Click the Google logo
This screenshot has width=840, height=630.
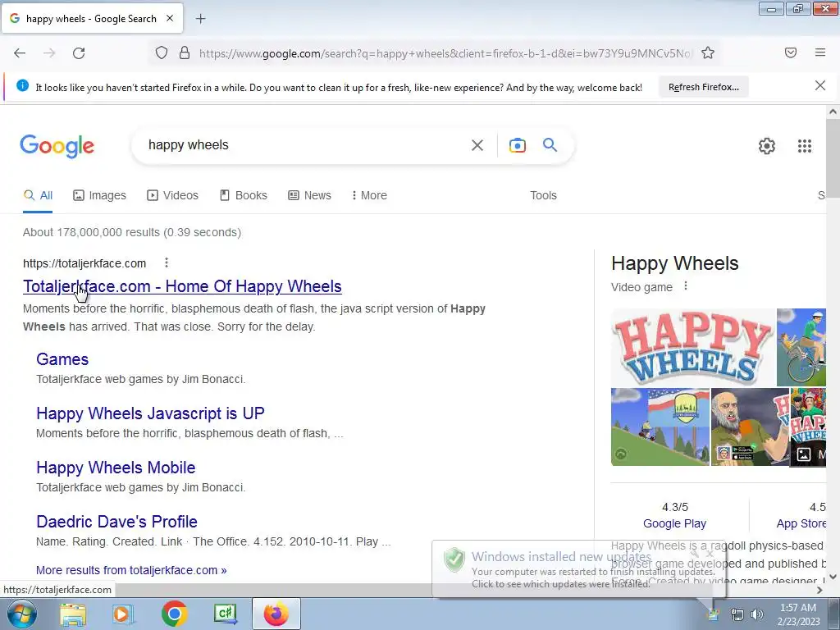pos(57,146)
